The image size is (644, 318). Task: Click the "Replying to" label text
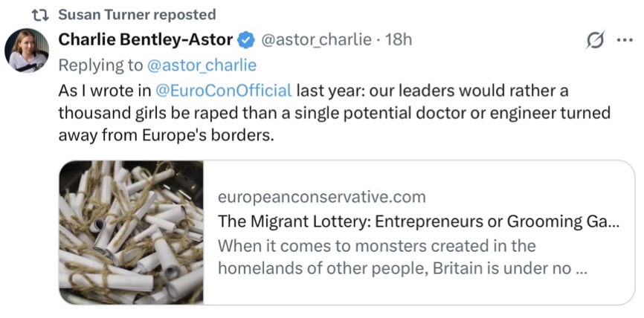(100, 65)
